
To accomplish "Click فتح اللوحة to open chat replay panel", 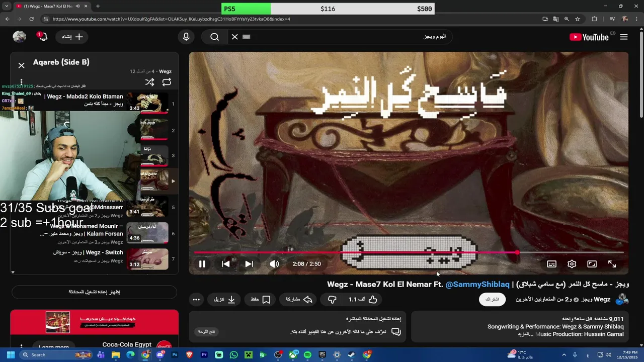I will pyautogui.click(x=206, y=332).
